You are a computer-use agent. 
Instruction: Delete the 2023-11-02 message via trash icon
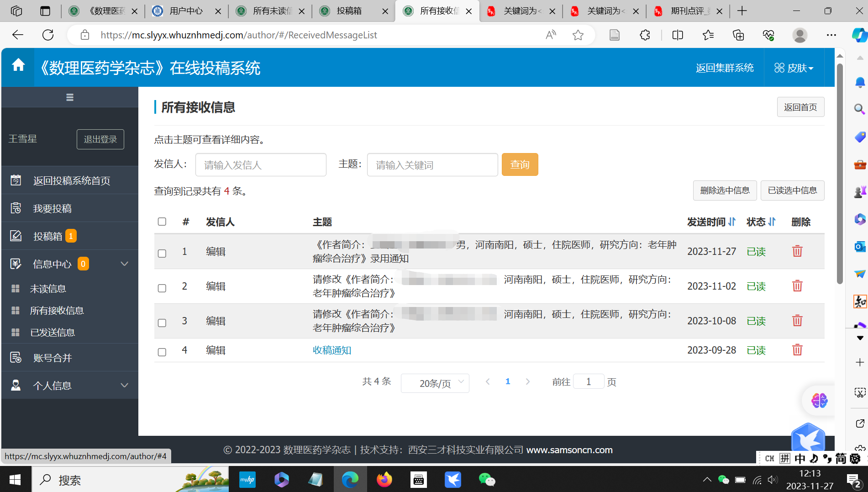coord(797,286)
